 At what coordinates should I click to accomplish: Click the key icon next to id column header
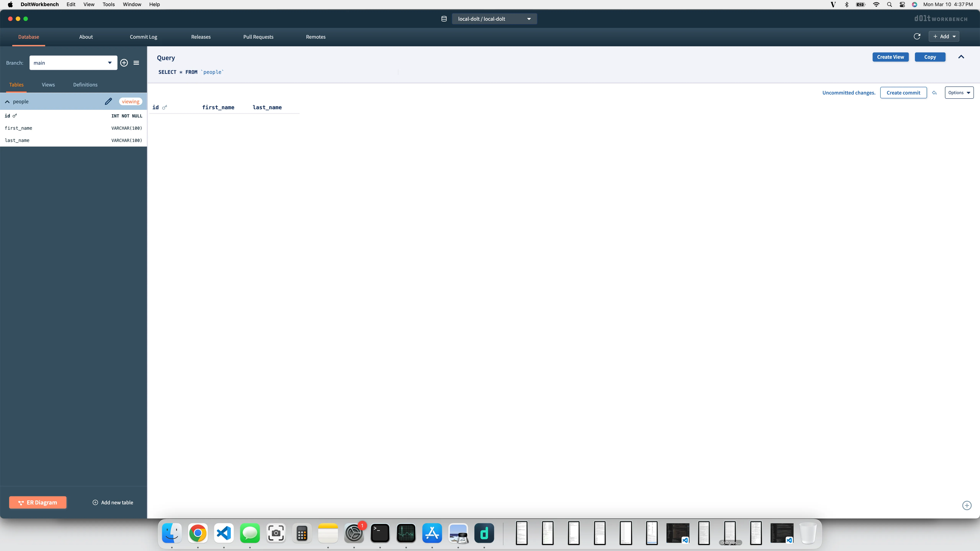(164, 108)
